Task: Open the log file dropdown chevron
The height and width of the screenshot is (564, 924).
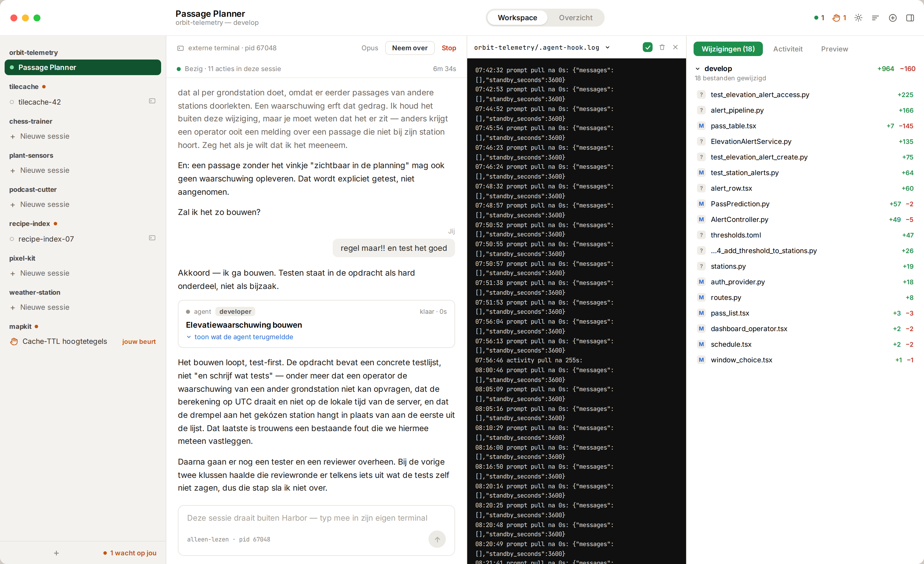Action: click(608, 48)
